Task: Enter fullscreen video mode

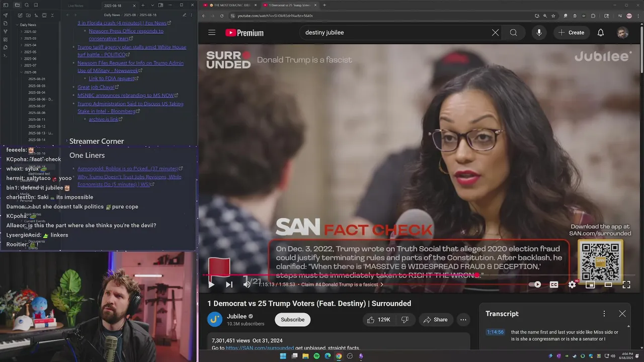Action: click(x=626, y=285)
